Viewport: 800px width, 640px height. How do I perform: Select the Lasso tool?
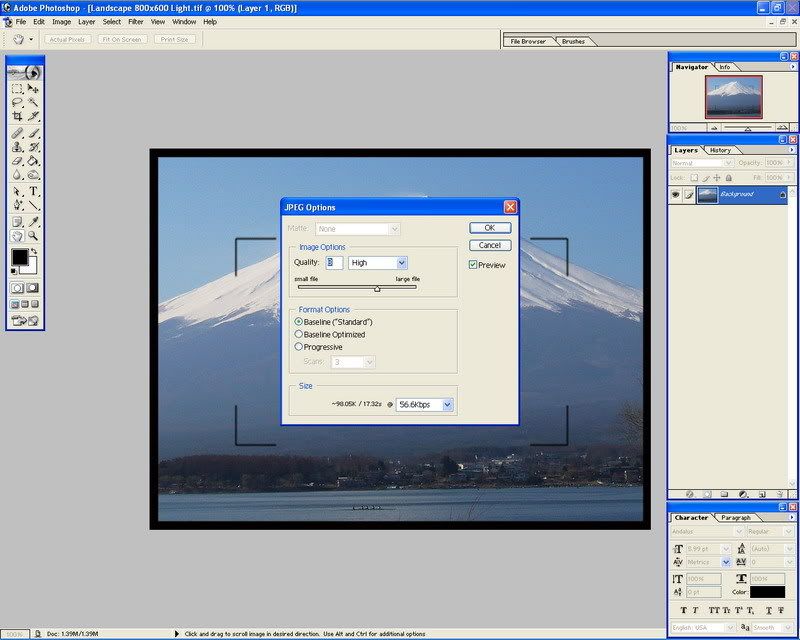(x=17, y=102)
